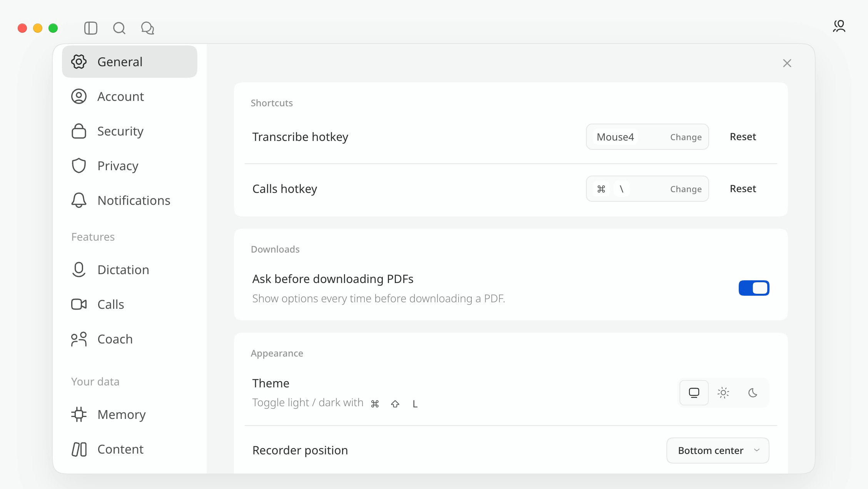Click the Your data section heading
Screen dimensions: 868x489
click(x=95, y=382)
